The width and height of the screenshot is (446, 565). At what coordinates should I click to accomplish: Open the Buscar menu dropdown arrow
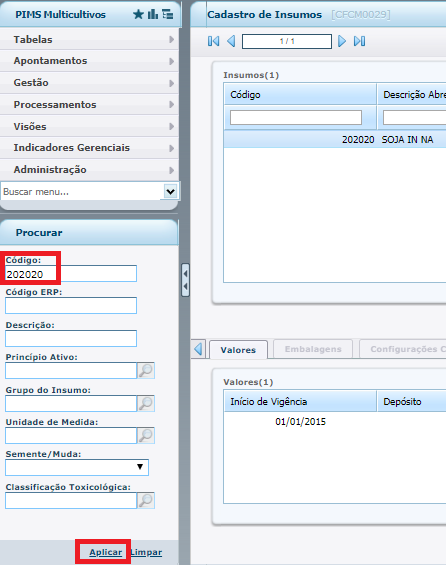click(x=170, y=191)
